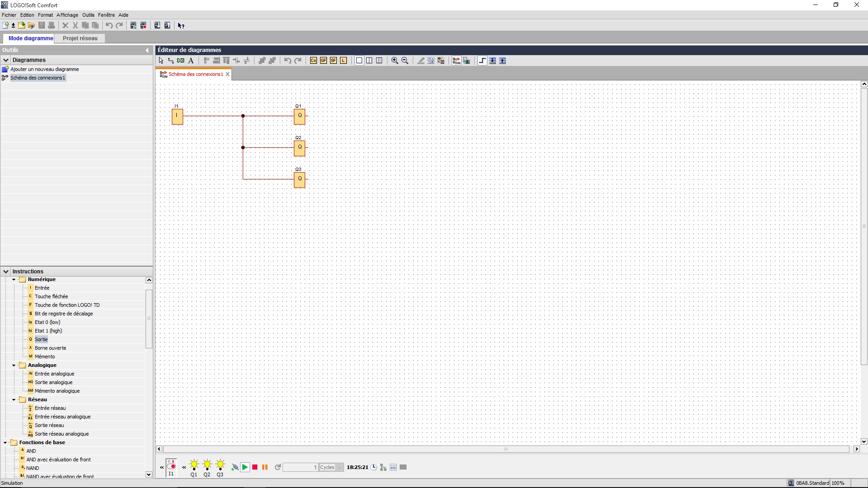Toggle input I1 switch in simulation bar
This screenshot has height=488, width=868.
click(171, 465)
